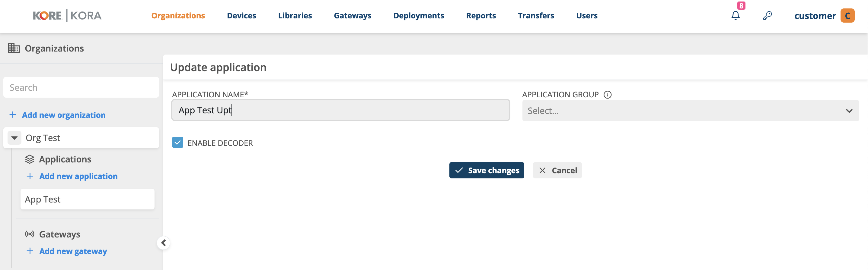
Task: Open the Devices menu
Action: coord(241,15)
